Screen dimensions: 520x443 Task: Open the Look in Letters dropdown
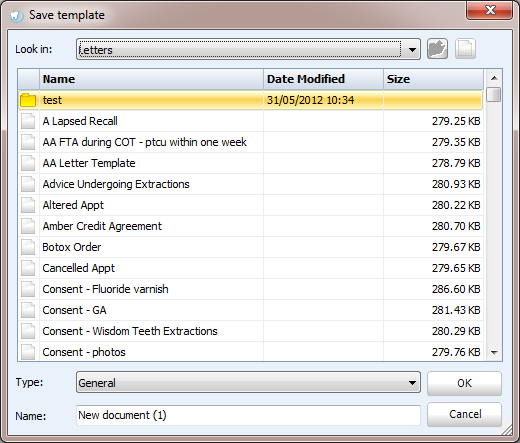point(248,49)
